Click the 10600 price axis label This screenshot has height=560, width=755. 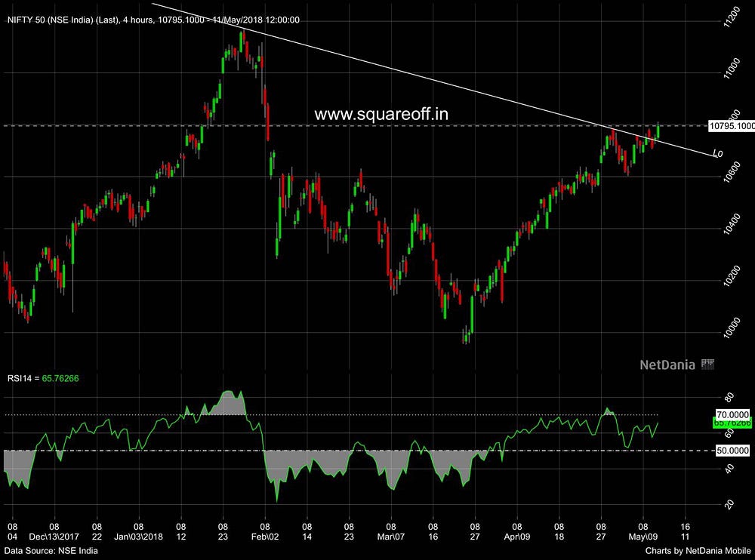tap(732, 172)
